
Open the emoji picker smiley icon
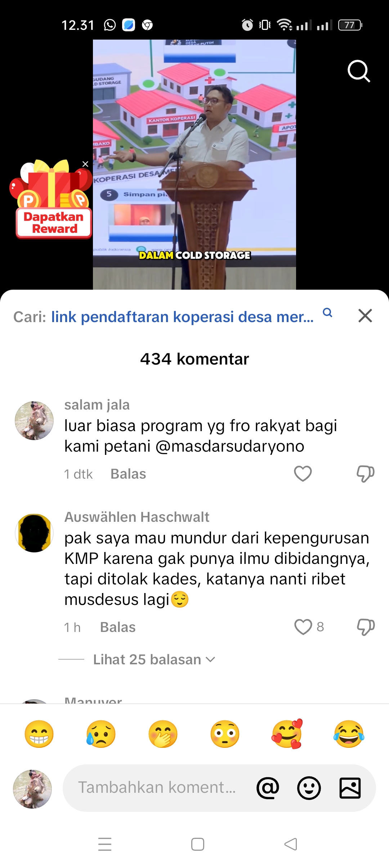click(x=309, y=788)
